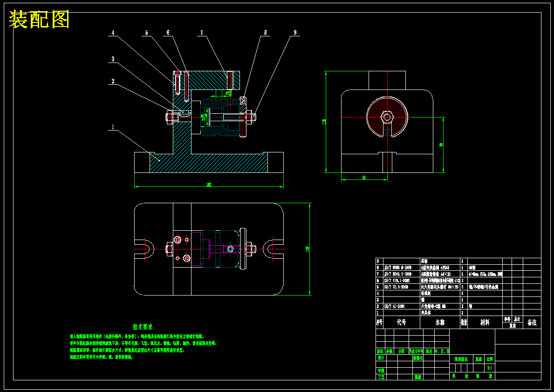The image size is (554, 392).
Task: Select balloon number 2 leader label
Action: point(113,81)
